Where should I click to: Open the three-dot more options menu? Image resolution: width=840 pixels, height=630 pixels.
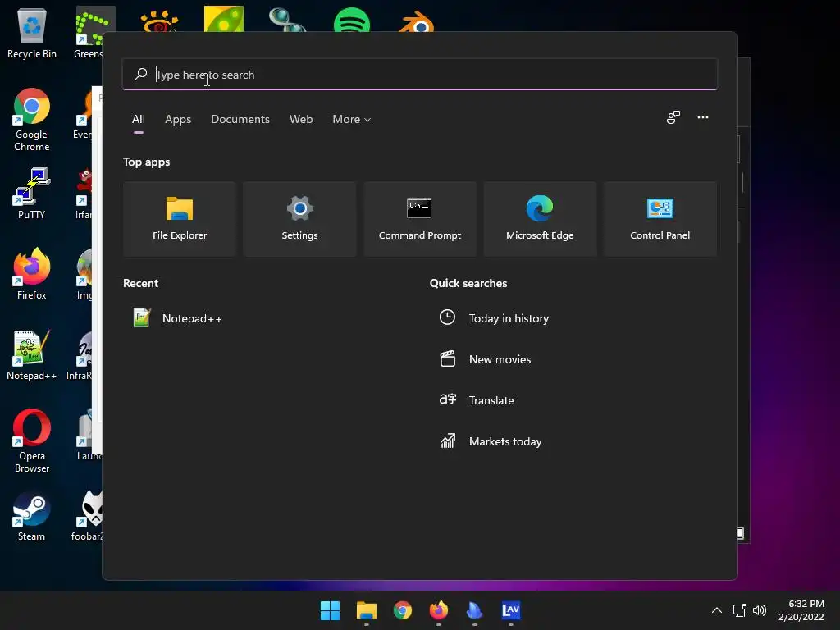702,117
